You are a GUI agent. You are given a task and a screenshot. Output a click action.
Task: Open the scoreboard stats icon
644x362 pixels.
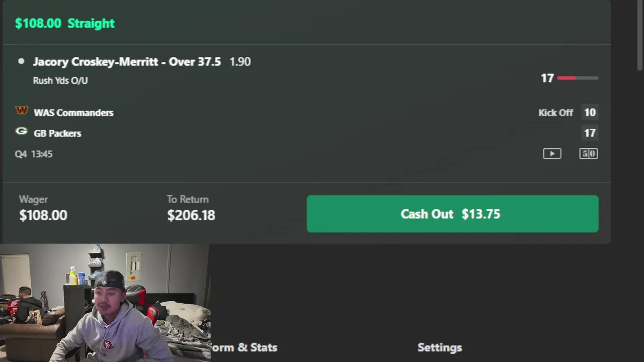[588, 154]
